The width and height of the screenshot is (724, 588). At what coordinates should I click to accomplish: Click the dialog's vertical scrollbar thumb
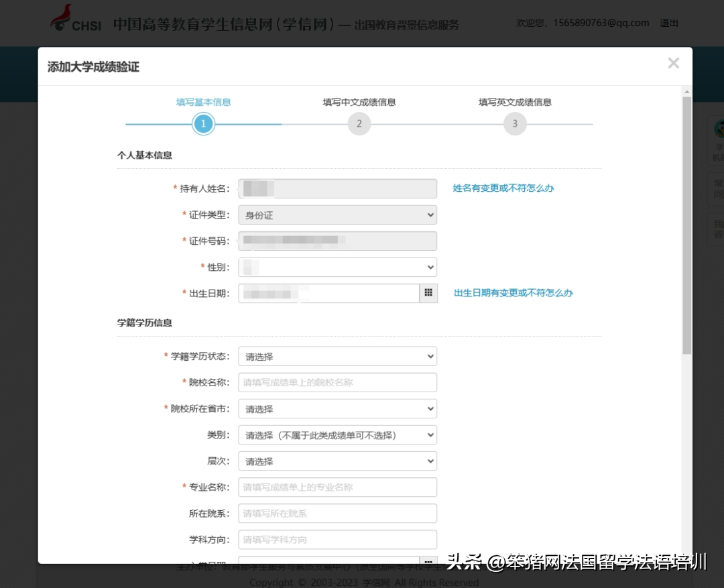(x=686, y=225)
